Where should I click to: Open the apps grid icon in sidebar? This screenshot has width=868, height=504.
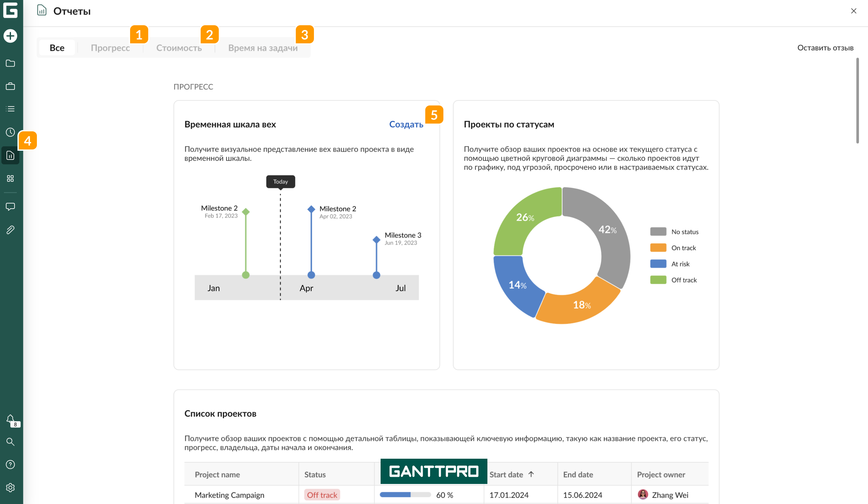click(10, 178)
